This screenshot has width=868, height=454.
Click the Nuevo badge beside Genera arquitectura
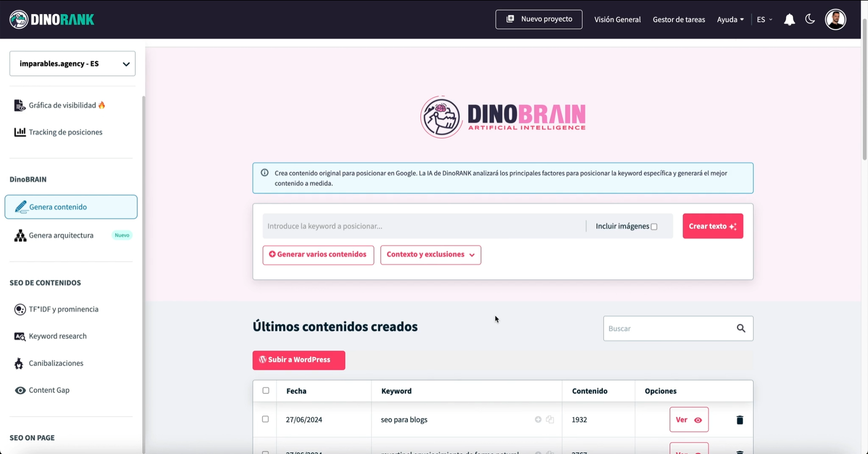coord(122,235)
